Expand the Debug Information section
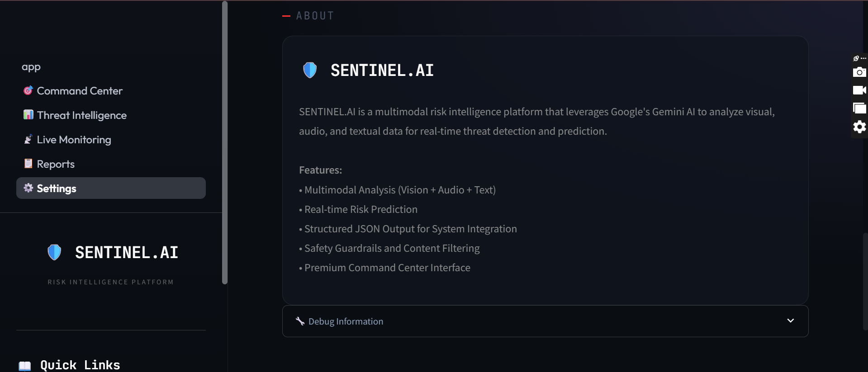868x372 pixels. pos(346,321)
